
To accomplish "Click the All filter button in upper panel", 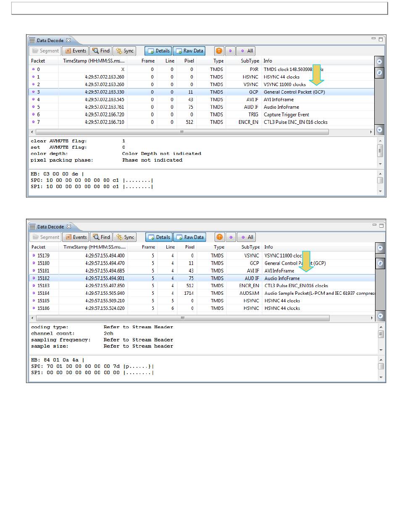I will point(246,51).
